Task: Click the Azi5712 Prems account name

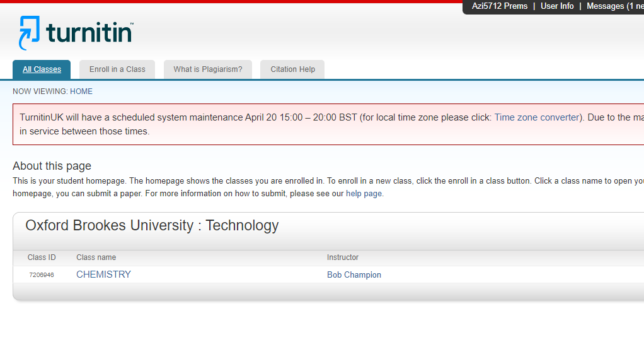Action: click(500, 6)
